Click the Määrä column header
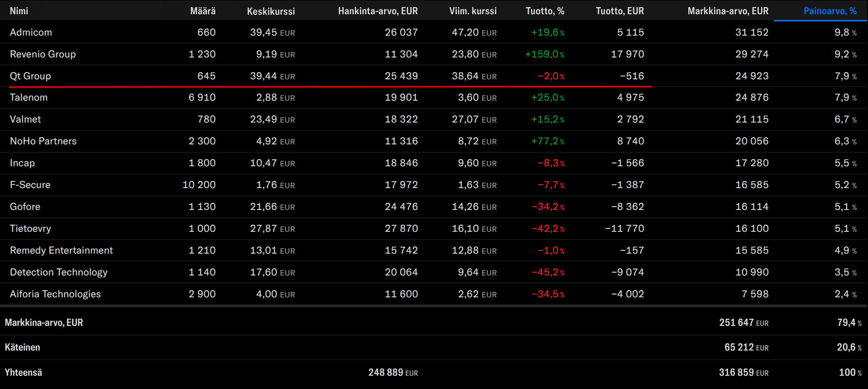The height and width of the screenshot is (389, 868). coord(203,11)
